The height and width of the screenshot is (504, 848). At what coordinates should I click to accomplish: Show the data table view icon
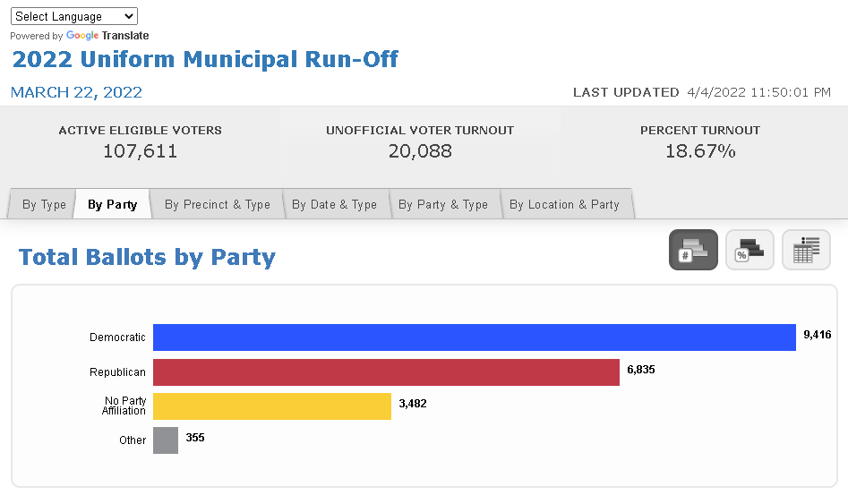click(806, 250)
